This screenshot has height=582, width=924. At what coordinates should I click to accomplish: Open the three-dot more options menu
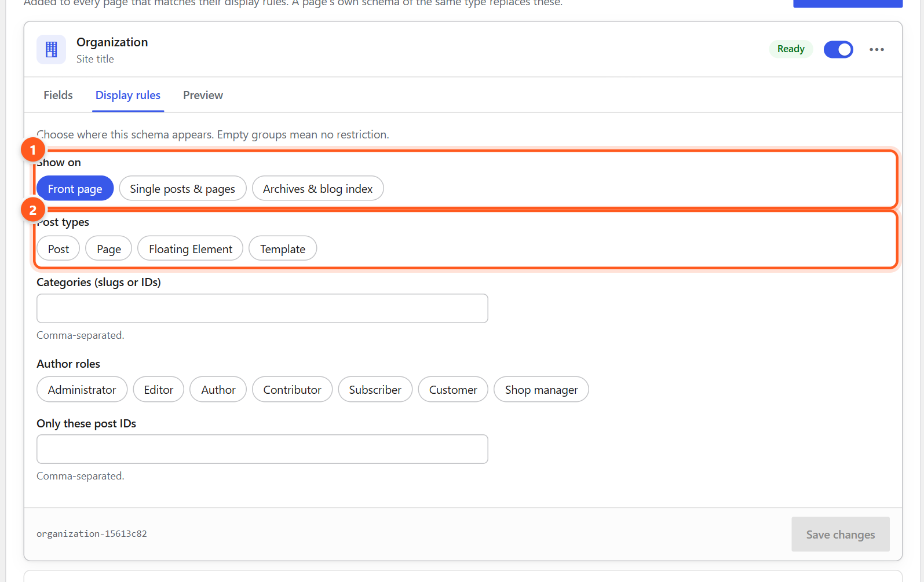876,49
